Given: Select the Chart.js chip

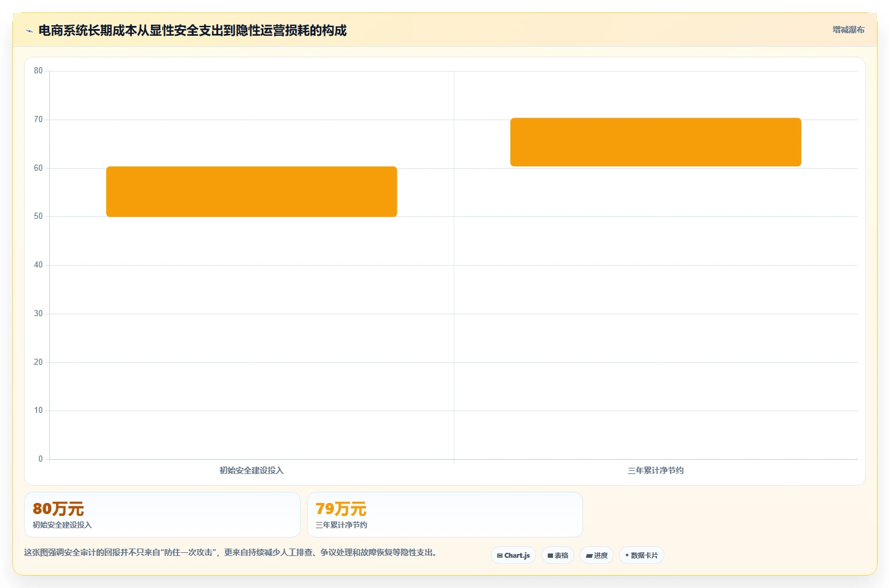Looking at the screenshot, I should (513, 555).
